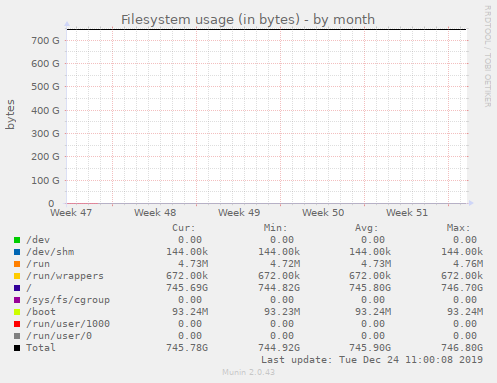The image size is (497, 383).
Task: Click the black Total legend swatch
Action: coord(17,348)
